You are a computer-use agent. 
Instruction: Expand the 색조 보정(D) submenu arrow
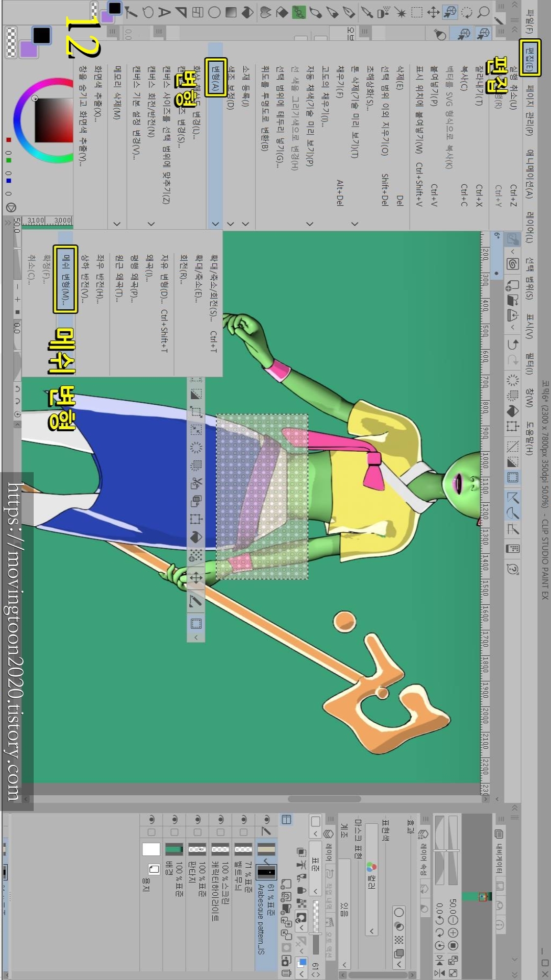231,224
